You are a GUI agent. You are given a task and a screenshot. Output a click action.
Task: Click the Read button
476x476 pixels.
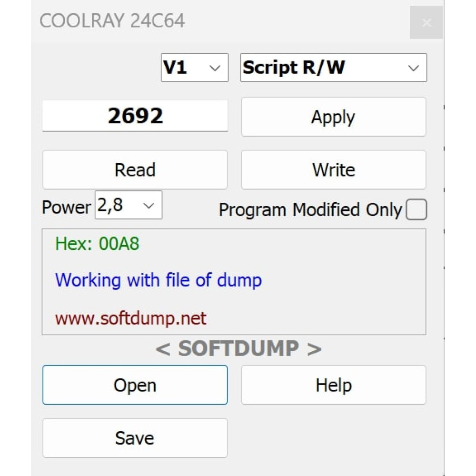(135, 170)
